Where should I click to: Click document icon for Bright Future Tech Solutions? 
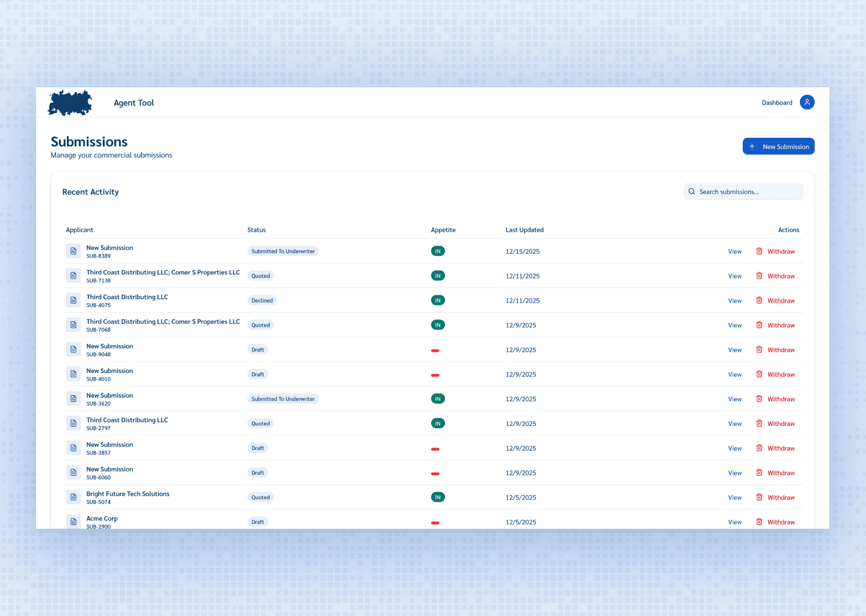click(73, 497)
